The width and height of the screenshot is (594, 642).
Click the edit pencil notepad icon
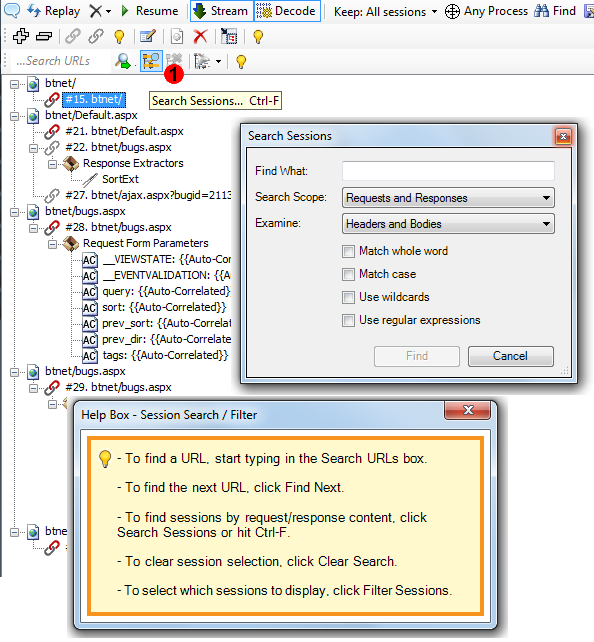(148, 37)
